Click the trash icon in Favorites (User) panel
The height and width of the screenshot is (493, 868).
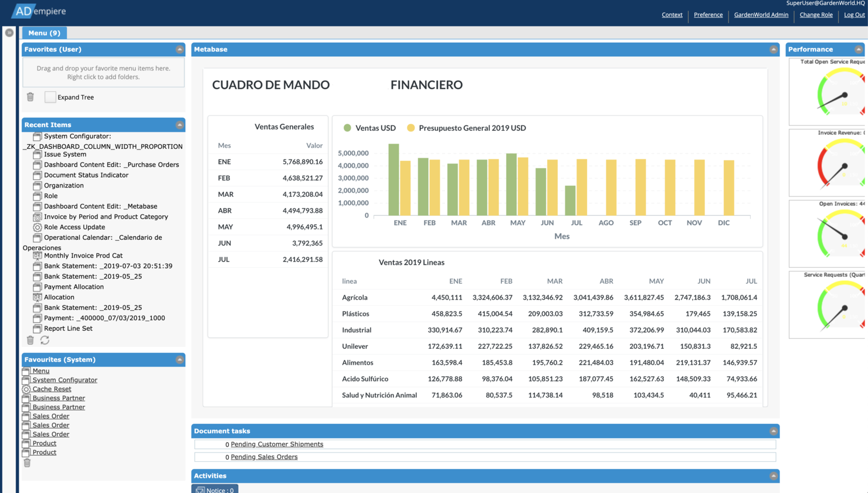[x=30, y=97]
